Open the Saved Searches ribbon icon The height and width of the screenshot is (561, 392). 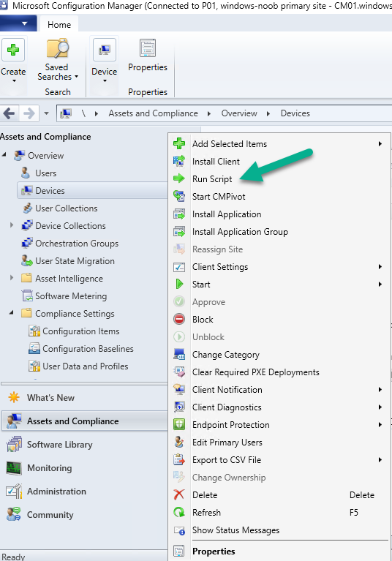pos(57,49)
